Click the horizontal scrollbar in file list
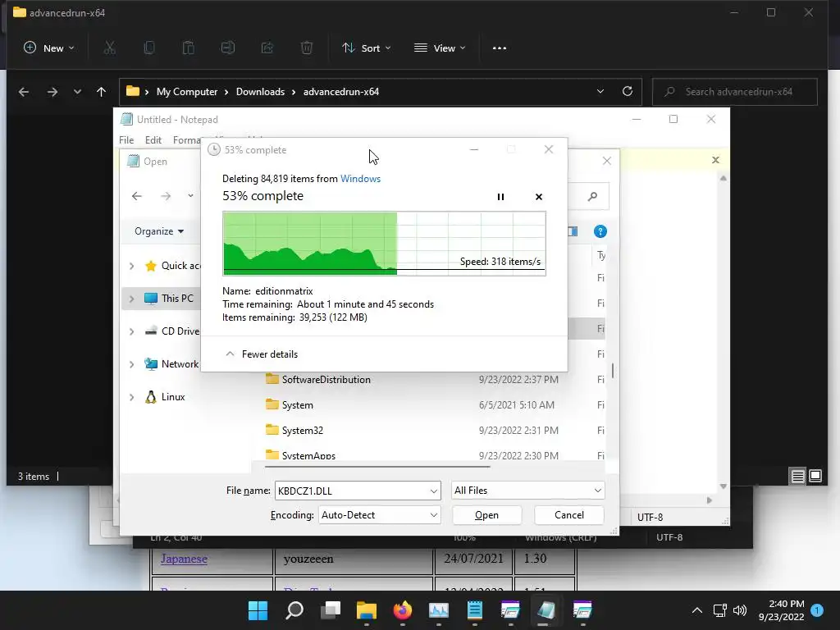840x630 pixels. 377,467
